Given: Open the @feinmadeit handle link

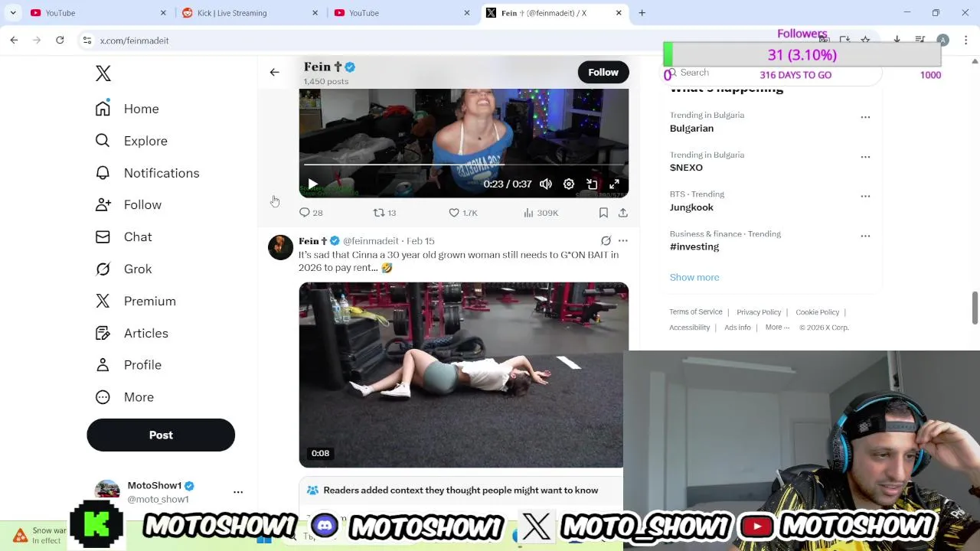Looking at the screenshot, I should click(371, 241).
